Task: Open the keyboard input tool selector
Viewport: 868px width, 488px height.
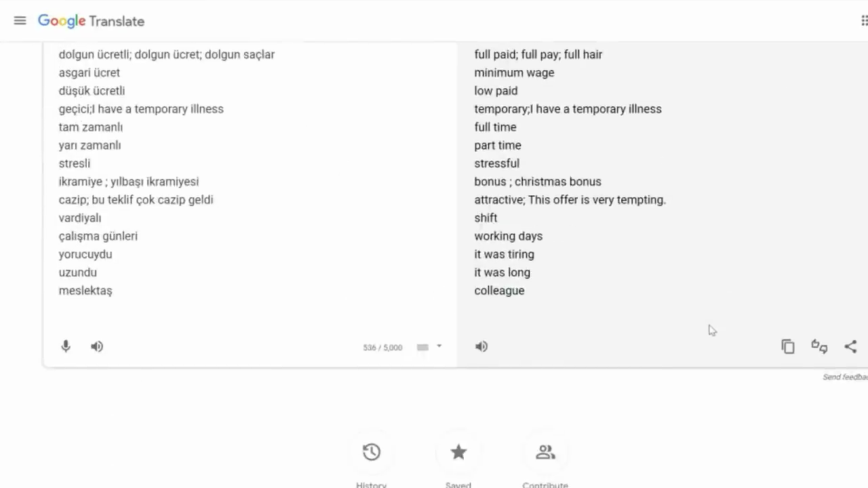Action: coord(422,347)
